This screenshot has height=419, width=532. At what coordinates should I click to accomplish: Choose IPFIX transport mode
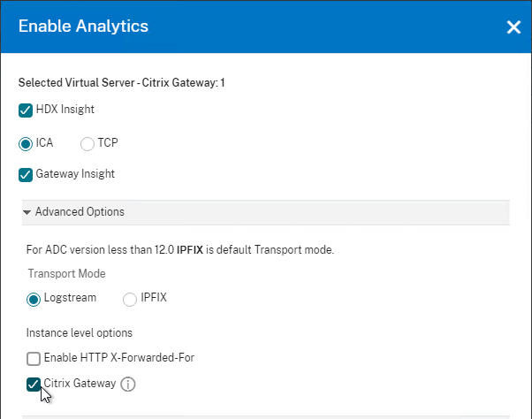pos(130,300)
